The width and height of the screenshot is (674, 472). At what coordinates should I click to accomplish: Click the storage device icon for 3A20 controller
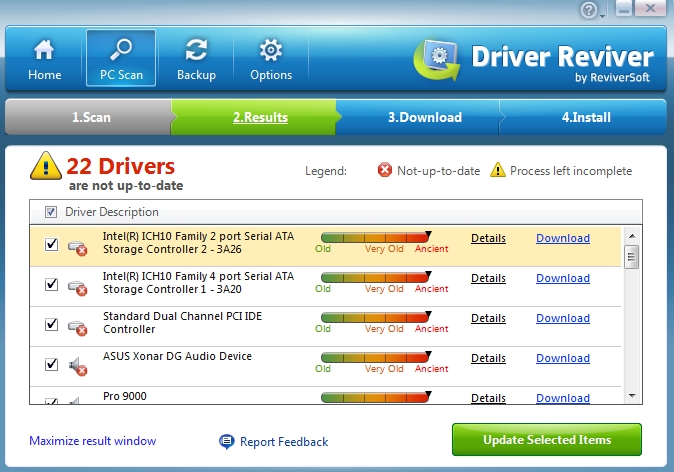coord(78,288)
